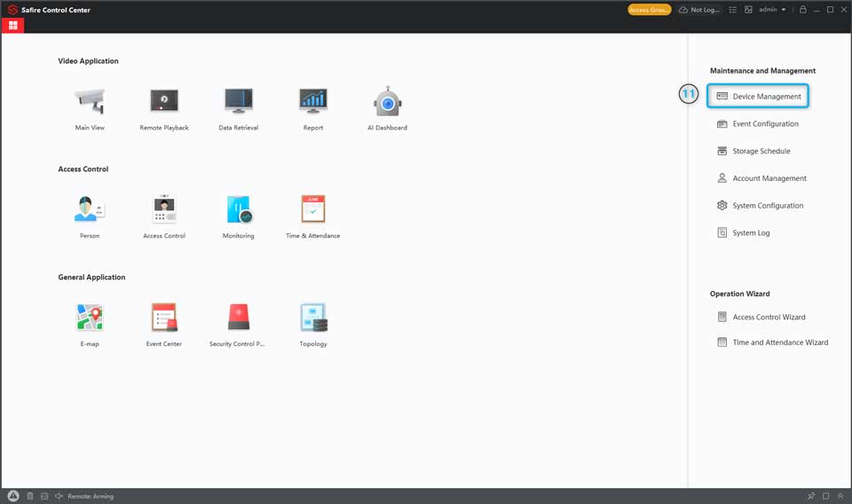Start the Access Control Wizard
This screenshot has height=504, width=852.
(768, 317)
